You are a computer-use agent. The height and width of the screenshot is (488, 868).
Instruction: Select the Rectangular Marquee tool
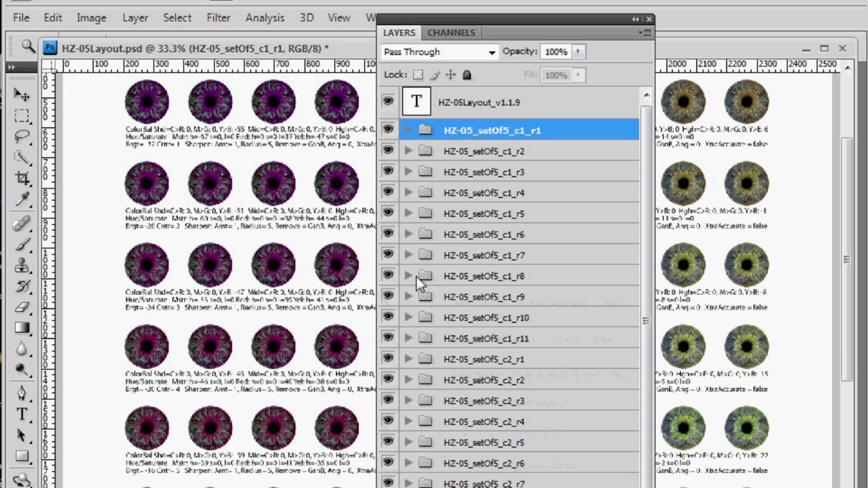[x=21, y=116]
